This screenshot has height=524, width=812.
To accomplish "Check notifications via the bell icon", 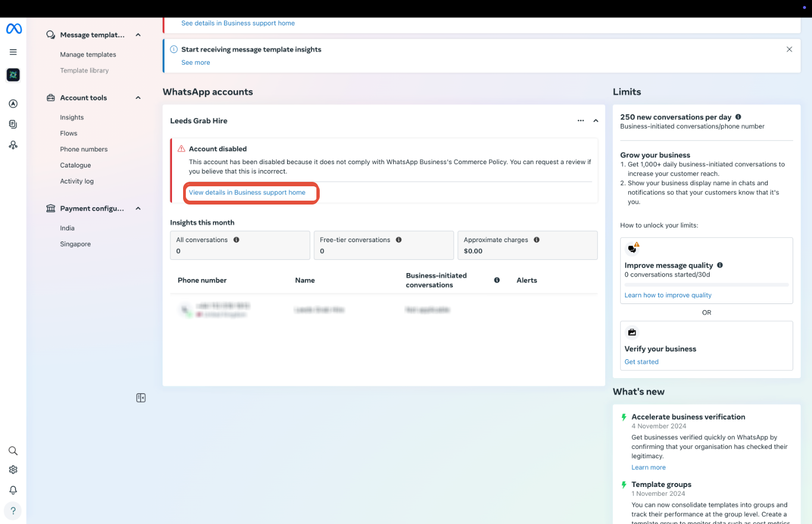I will pos(13,490).
